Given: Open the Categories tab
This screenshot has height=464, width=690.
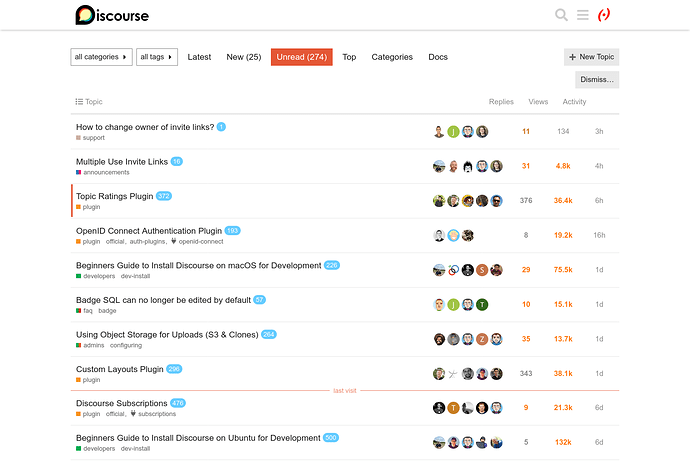Looking at the screenshot, I should [x=392, y=57].
